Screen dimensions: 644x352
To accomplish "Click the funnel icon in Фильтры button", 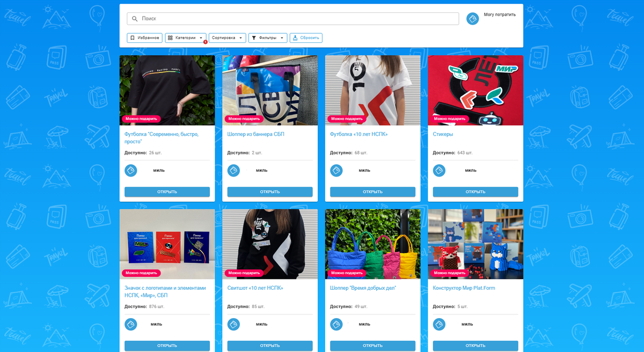I will click(254, 38).
